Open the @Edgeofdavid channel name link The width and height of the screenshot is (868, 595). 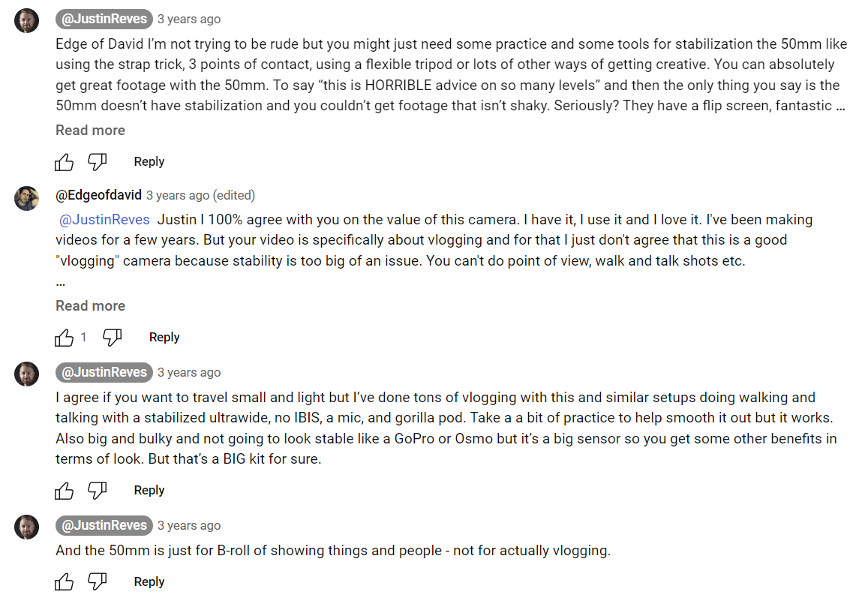98,195
